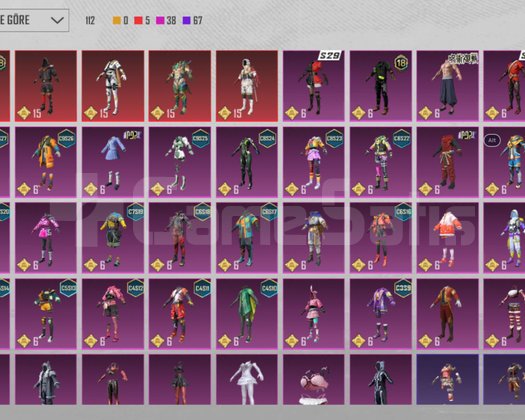Select the red robe outfit with rope belt

447,162
